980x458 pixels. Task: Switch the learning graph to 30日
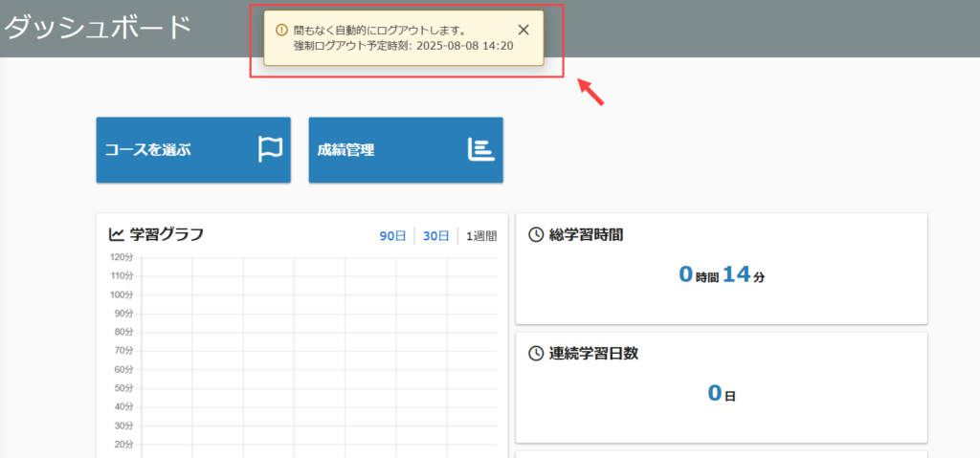tap(436, 236)
